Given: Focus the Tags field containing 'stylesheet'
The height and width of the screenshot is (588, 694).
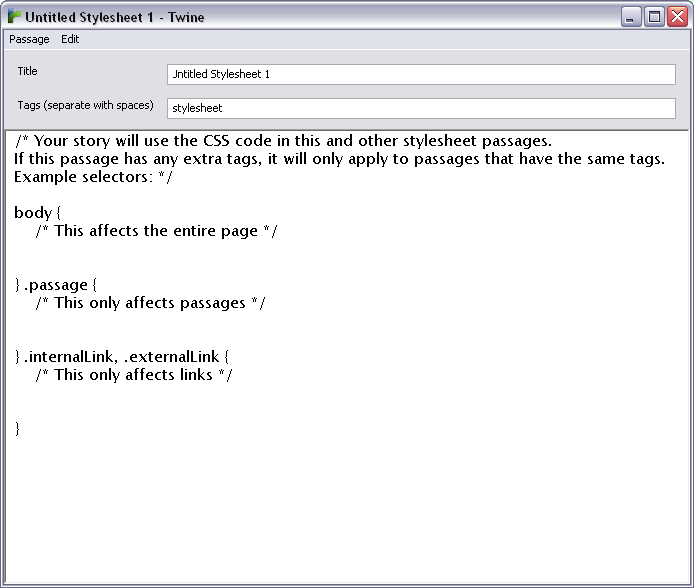Looking at the screenshot, I should pyautogui.click(x=420, y=108).
